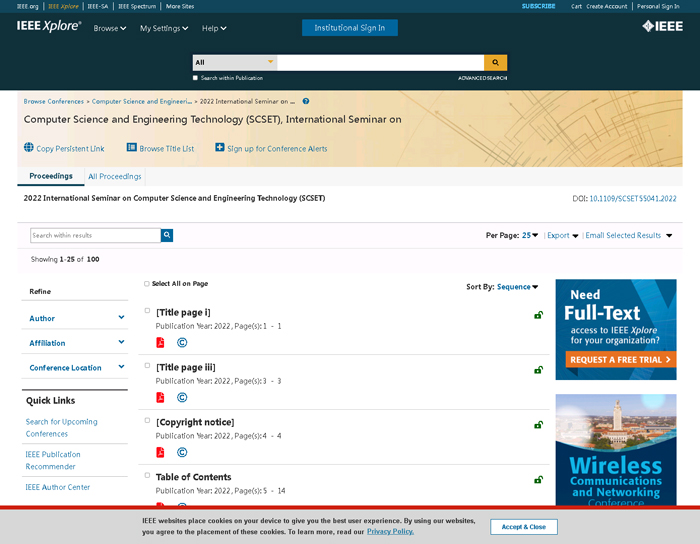
Task: Click the Search within results field
Action: click(x=96, y=235)
